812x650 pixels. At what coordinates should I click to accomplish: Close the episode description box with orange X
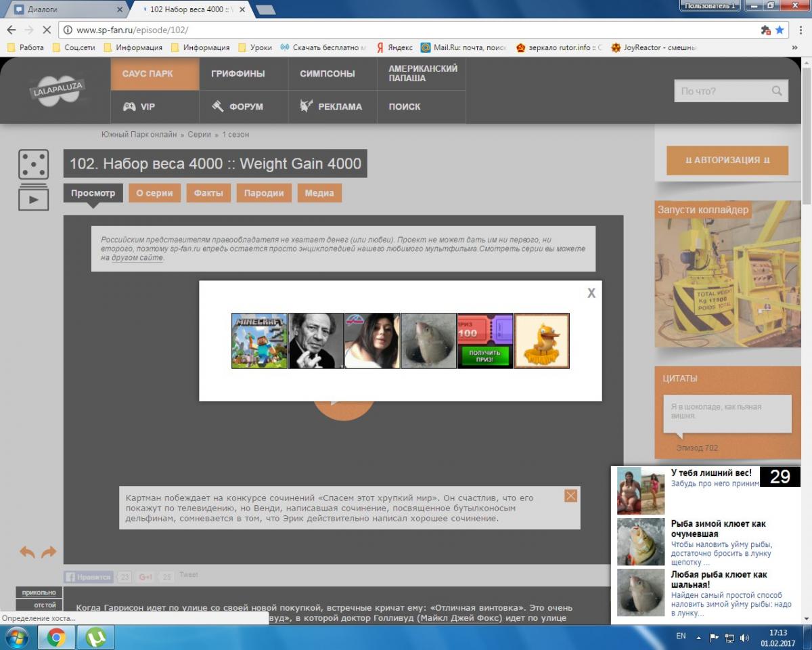pos(571,496)
